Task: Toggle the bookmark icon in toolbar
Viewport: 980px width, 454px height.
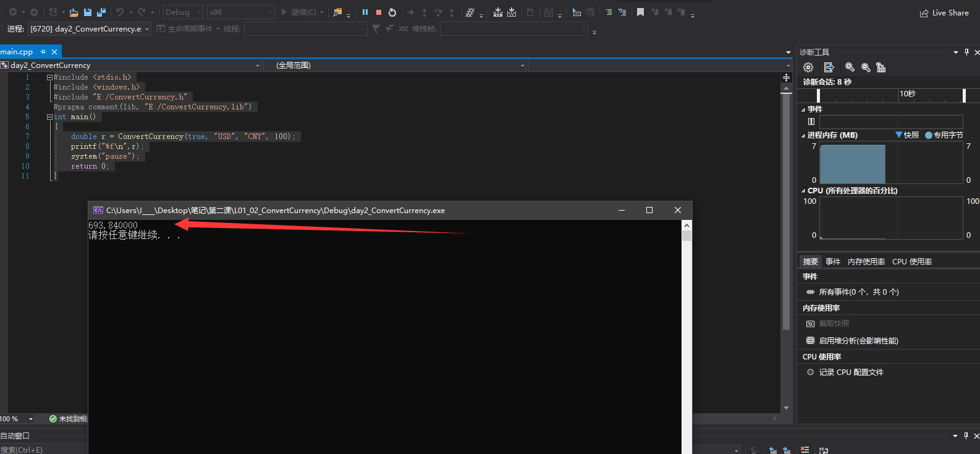Action: (640, 12)
